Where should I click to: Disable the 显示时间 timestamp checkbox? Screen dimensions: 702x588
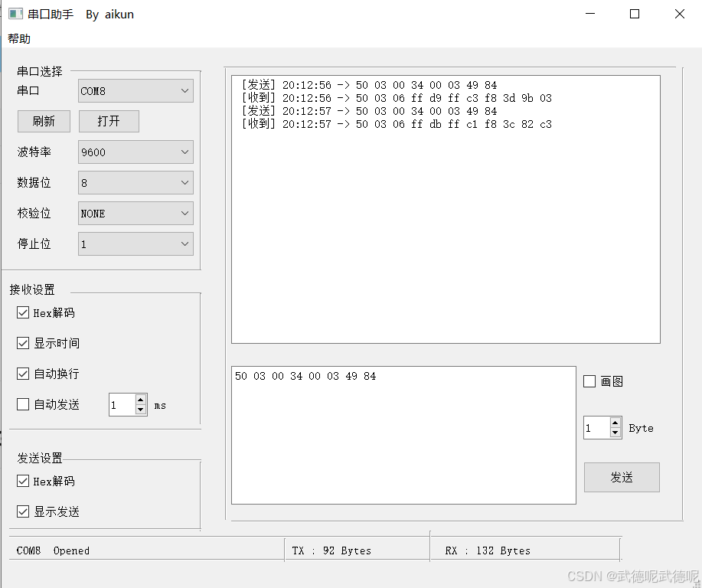(23, 343)
